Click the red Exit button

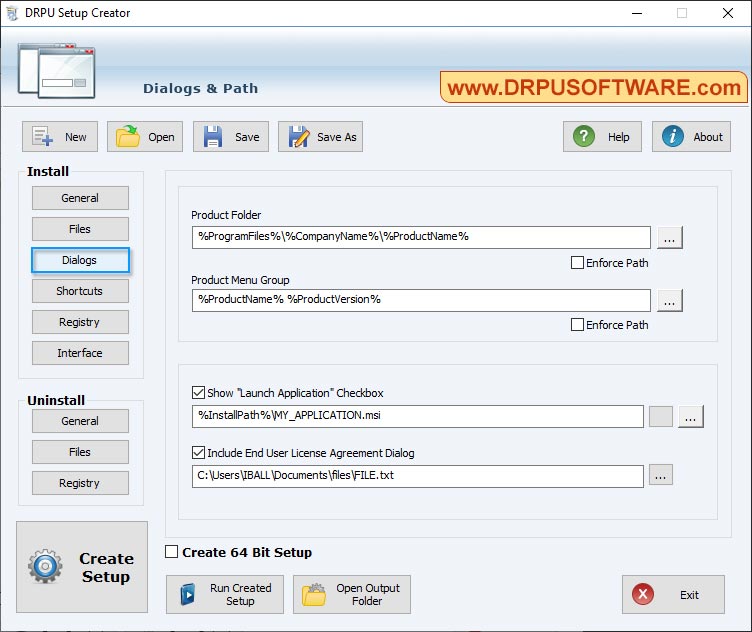point(673,595)
